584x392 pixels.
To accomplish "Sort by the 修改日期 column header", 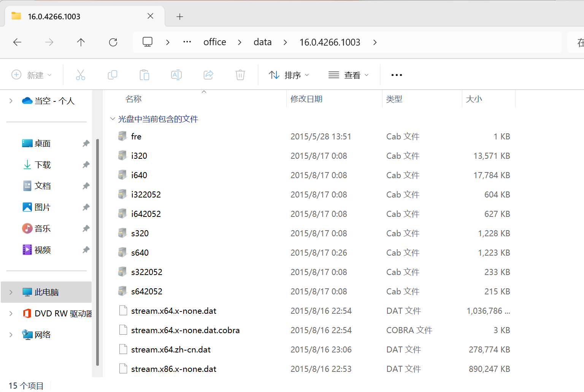I will click(306, 99).
